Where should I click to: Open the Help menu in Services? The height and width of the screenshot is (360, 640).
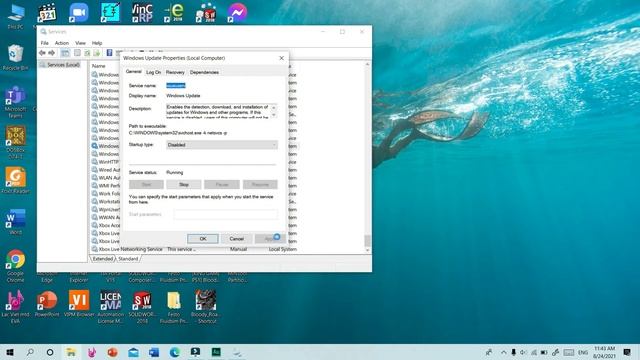[97, 43]
